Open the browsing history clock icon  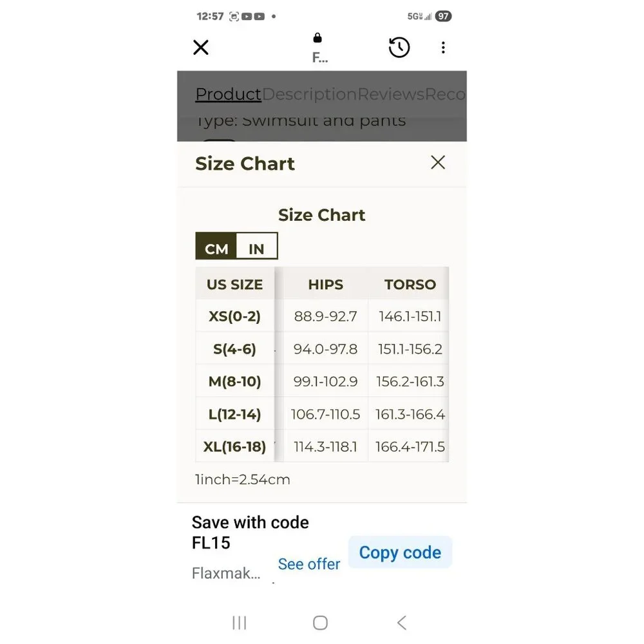tap(399, 47)
